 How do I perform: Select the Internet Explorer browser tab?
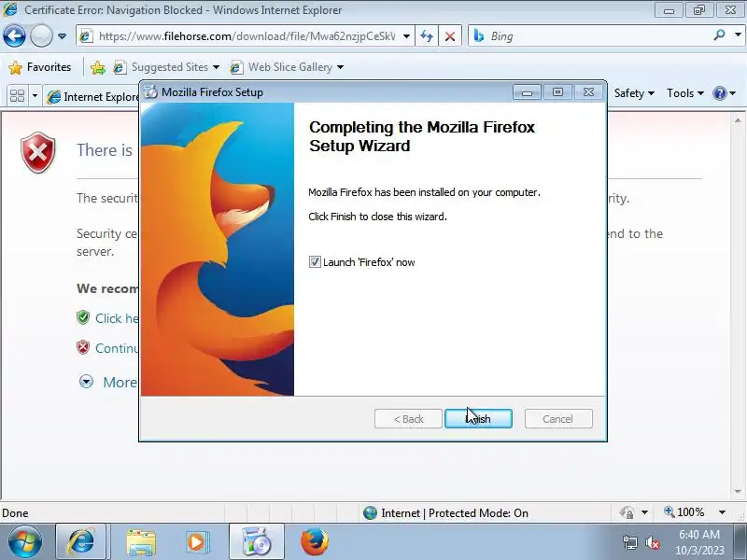click(92, 97)
